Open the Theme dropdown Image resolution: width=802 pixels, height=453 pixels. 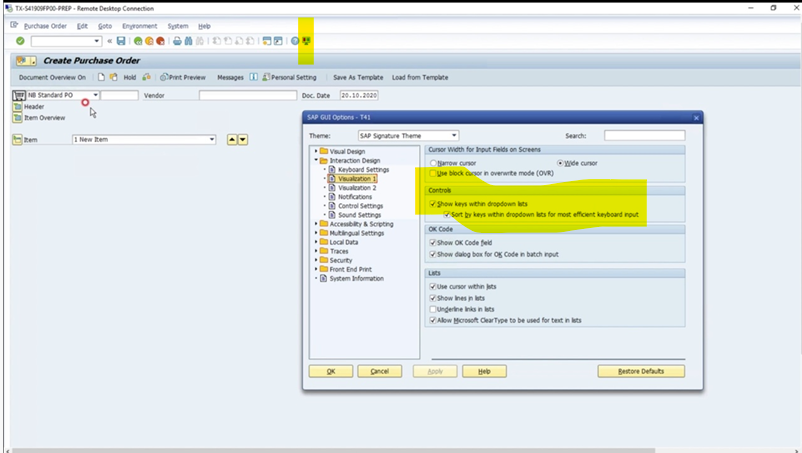click(x=454, y=135)
